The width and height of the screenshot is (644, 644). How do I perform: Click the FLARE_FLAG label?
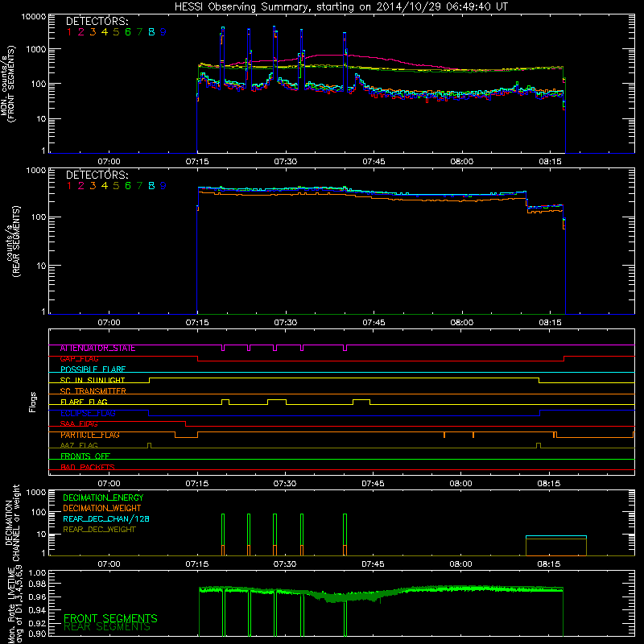(84, 402)
